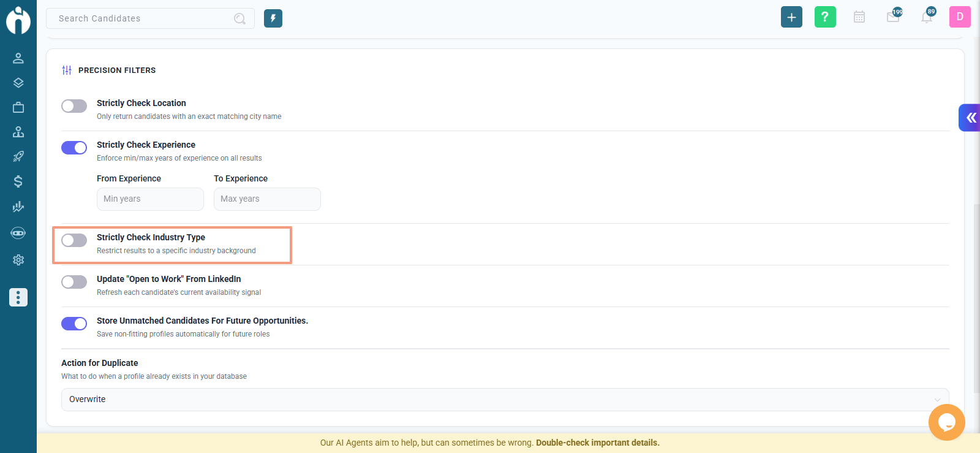Enable Strictly Check Location toggle
This screenshot has width=980, height=453.
pos(74,106)
